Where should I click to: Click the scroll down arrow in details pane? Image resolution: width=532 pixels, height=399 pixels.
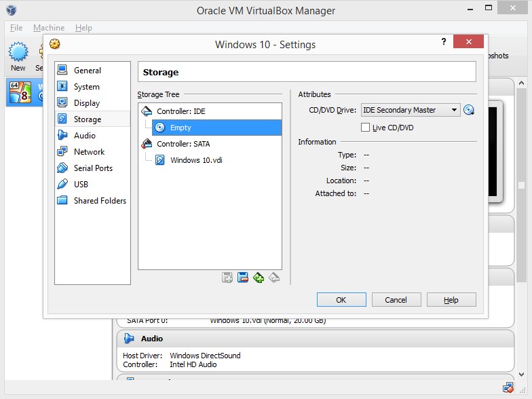521,375
